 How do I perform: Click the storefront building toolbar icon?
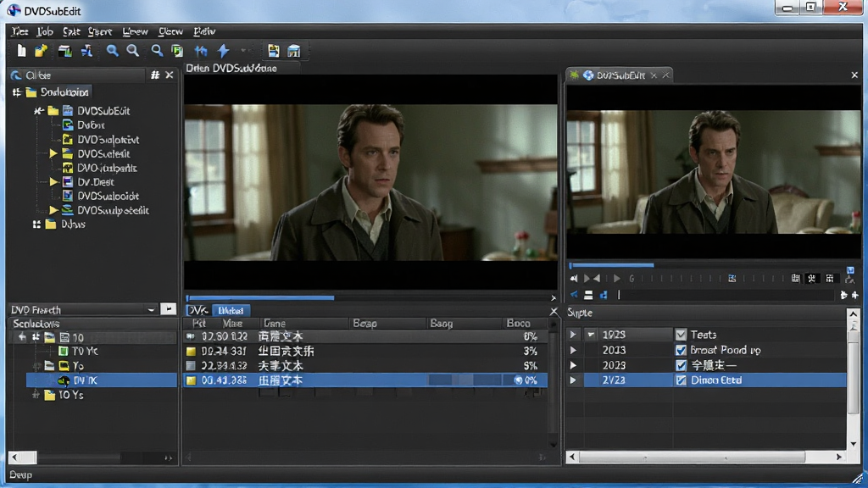pos(293,51)
